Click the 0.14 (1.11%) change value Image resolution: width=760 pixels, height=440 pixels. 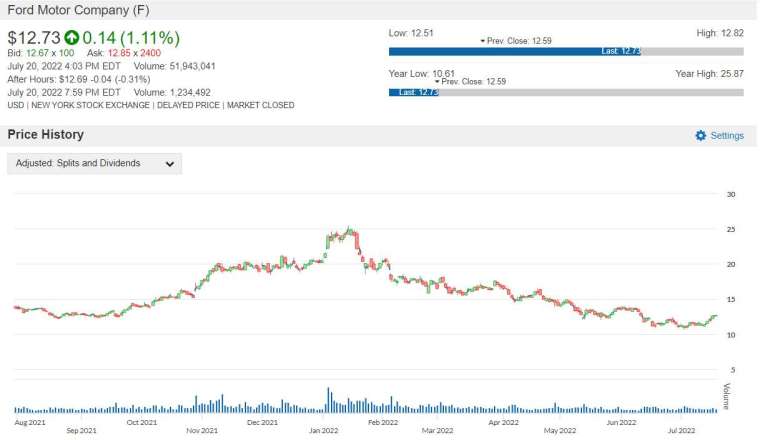131,38
